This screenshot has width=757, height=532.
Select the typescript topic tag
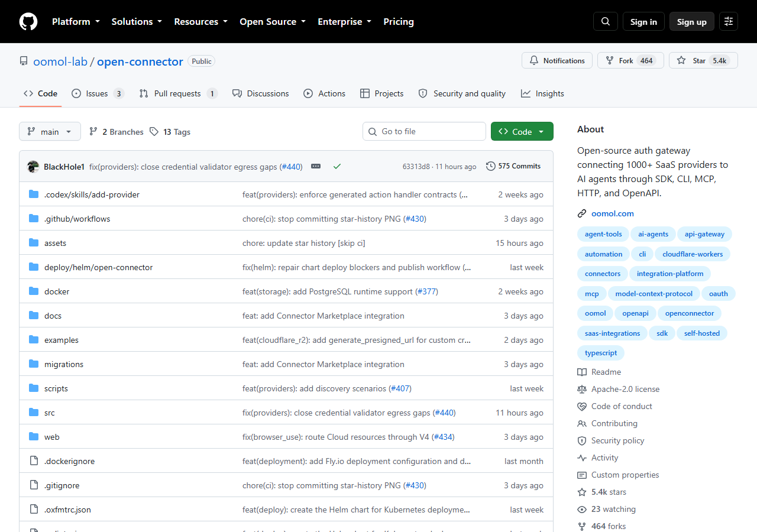601,353
